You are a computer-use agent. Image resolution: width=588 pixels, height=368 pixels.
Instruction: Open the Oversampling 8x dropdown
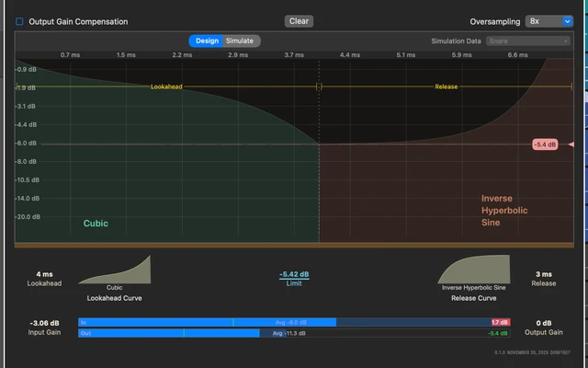(548, 21)
